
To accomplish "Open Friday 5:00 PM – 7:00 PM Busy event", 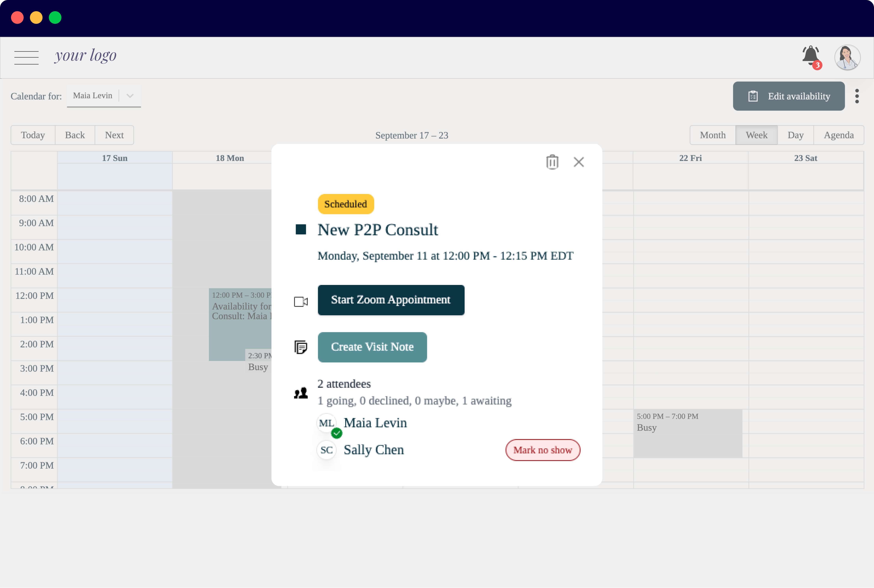I will pos(688,434).
